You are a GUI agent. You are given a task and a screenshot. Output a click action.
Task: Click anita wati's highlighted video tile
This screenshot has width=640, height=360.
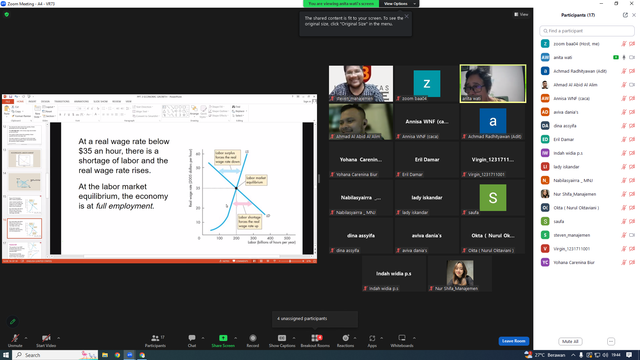point(493,84)
